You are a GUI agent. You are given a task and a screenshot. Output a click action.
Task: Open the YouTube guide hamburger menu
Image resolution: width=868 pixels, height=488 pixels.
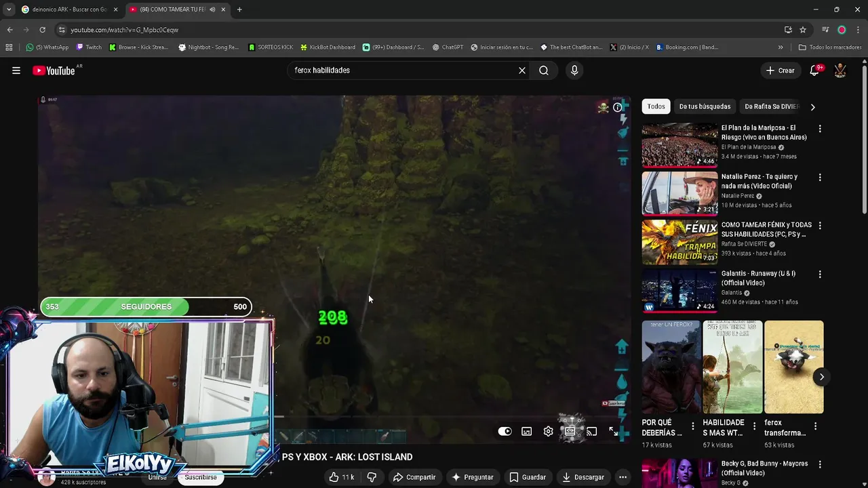16,70
